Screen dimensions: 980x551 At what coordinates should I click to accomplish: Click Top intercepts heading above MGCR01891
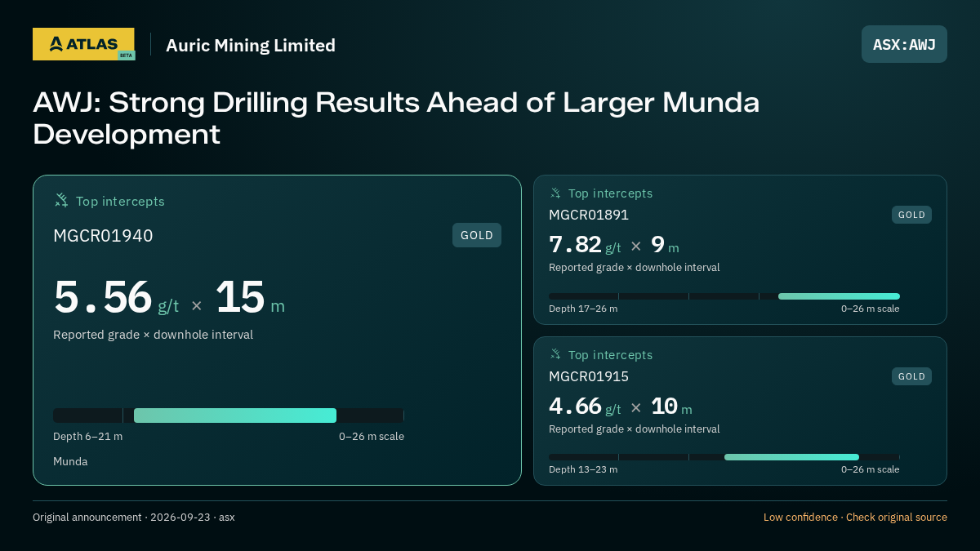click(x=610, y=193)
